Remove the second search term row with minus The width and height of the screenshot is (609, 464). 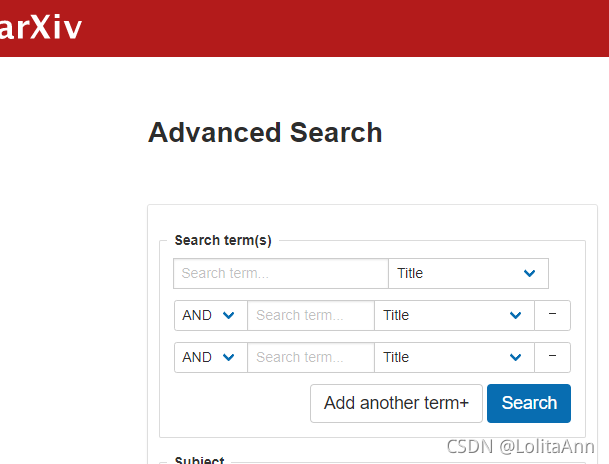pyautogui.click(x=552, y=315)
